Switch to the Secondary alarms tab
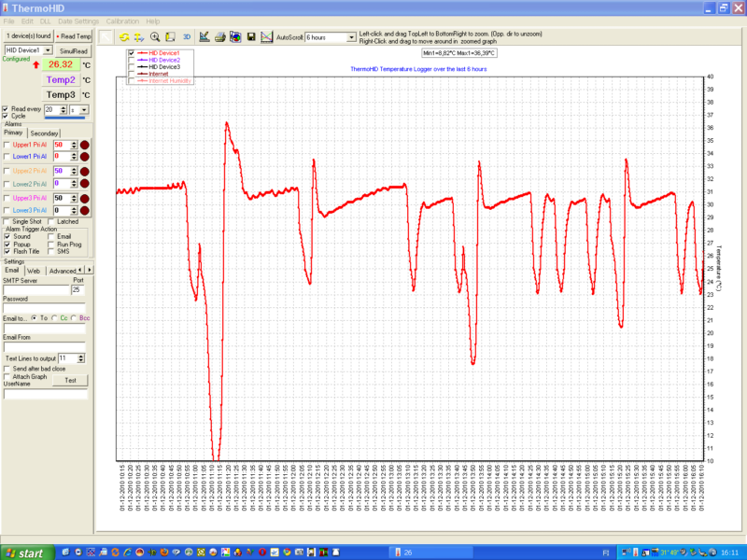 click(44, 133)
